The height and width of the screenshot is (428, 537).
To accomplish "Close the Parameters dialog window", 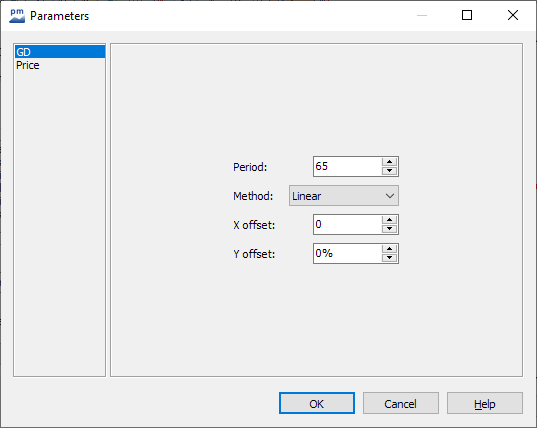I will coord(513,15).
